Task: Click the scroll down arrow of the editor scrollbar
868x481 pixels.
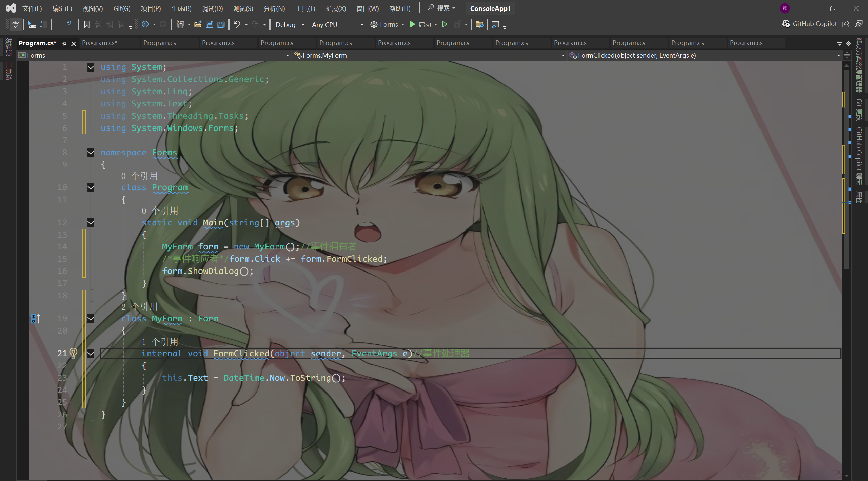Action: [x=846, y=476]
